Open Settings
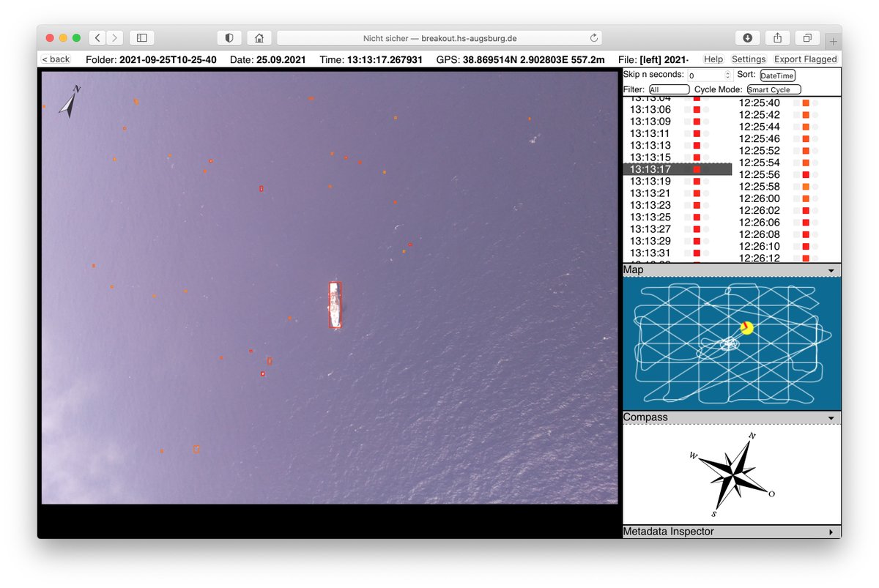Screen dimensions: 879x588 [x=749, y=59]
